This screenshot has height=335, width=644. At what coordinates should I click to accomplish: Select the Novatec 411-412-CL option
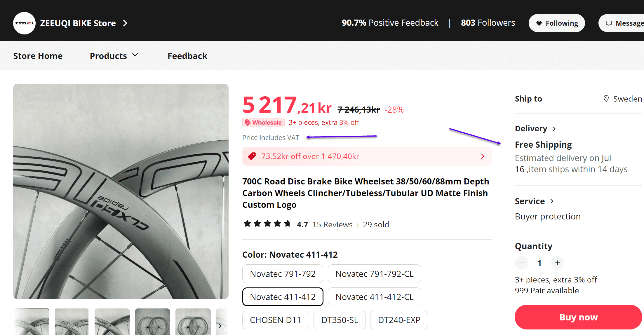[374, 297]
